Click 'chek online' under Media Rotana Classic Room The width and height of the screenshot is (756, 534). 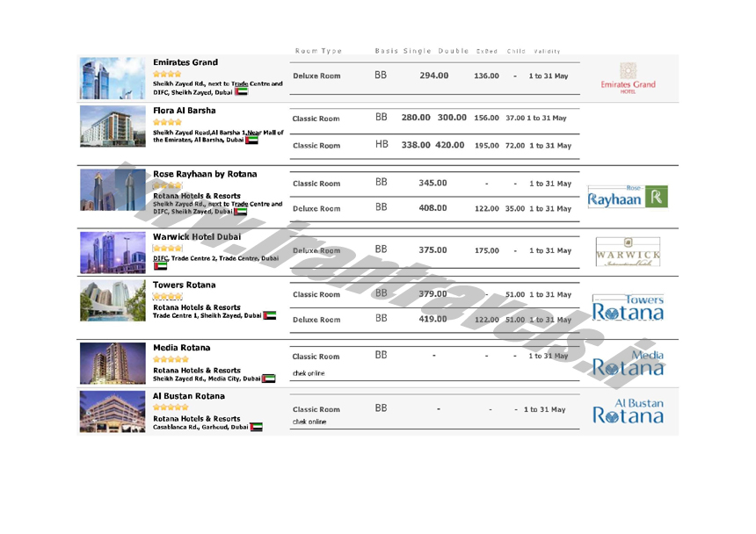click(309, 373)
